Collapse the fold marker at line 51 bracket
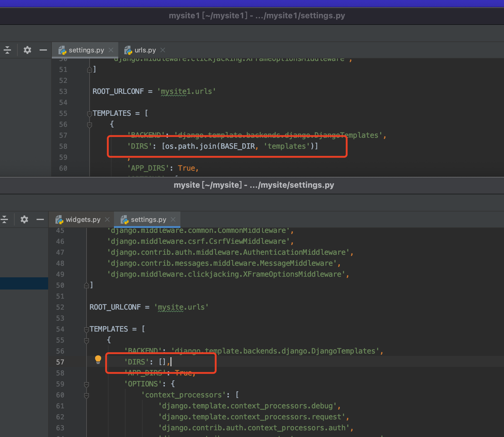 90,70
